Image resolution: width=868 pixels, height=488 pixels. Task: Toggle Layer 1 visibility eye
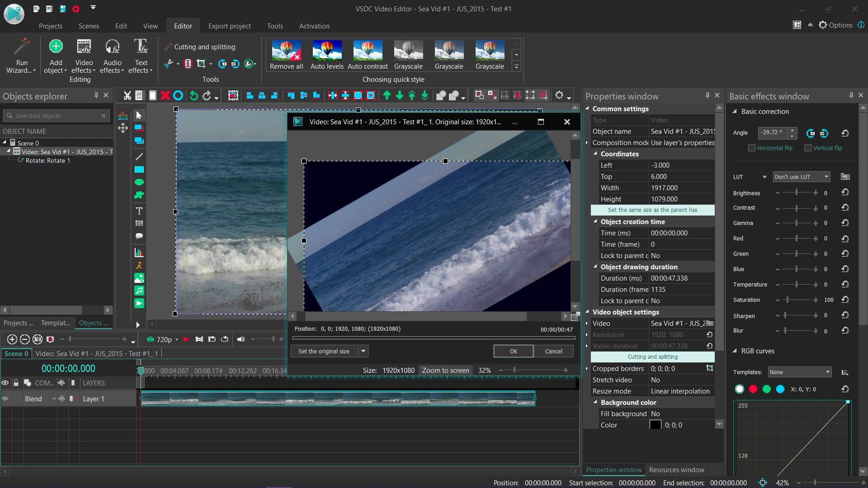click(x=5, y=399)
